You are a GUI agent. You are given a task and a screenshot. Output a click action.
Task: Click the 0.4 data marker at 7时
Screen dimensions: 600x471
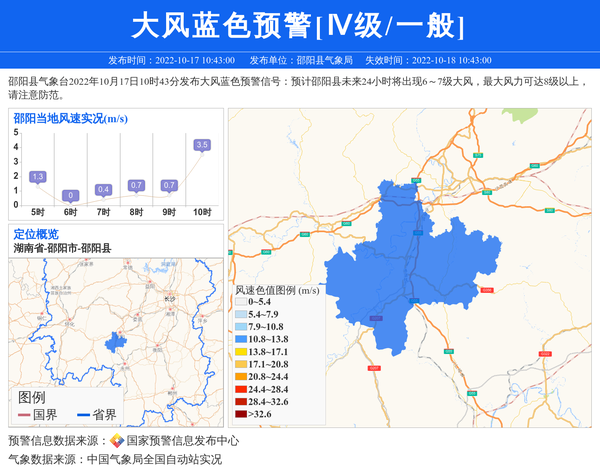click(x=103, y=190)
